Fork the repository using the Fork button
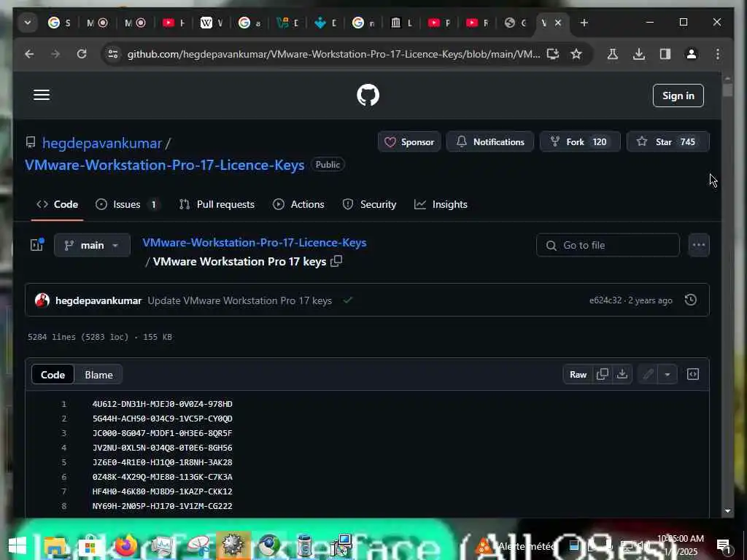Screen dimensions: 747x560 pyautogui.click(x=580, y=142)
